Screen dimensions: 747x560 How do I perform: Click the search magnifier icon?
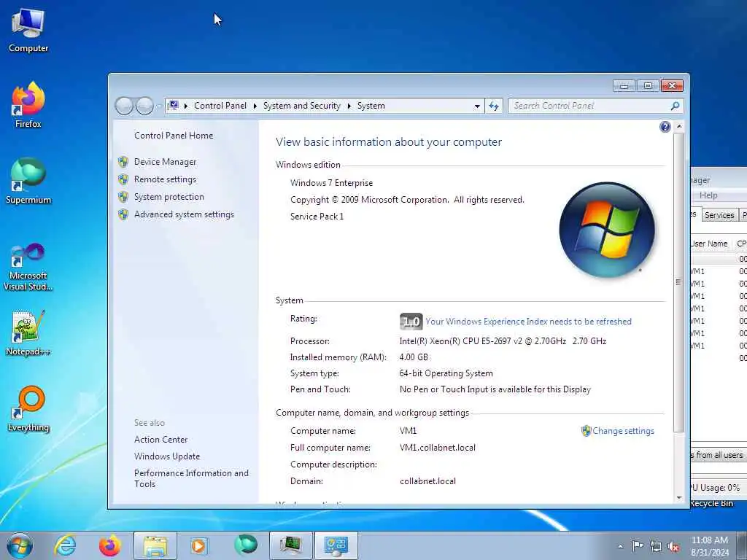(x=675, y=106)
